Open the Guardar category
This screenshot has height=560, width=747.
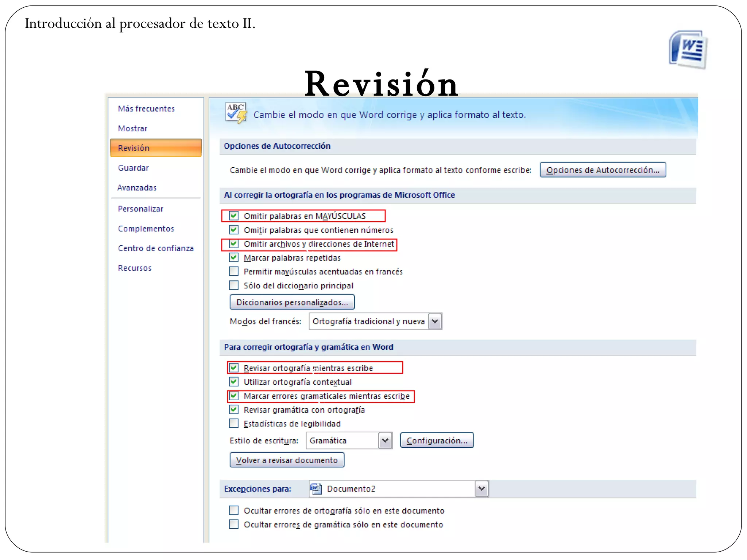pos(133,168)
